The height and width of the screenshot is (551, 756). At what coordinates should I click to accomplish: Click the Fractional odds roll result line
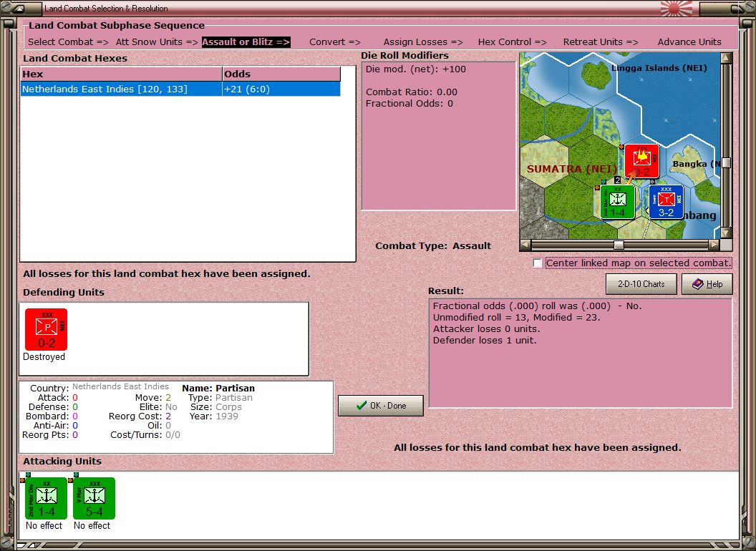pyautogui.click(x=537, y=306)
